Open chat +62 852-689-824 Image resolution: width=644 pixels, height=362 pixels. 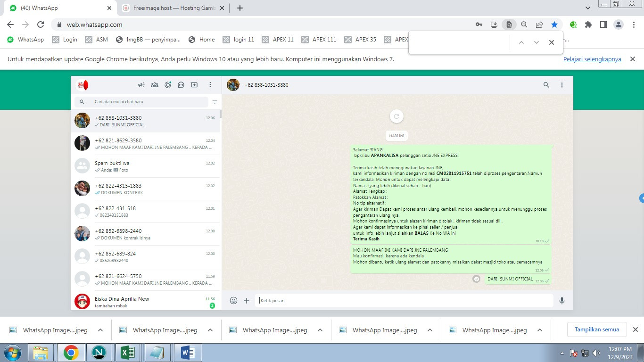click(145, 257)
